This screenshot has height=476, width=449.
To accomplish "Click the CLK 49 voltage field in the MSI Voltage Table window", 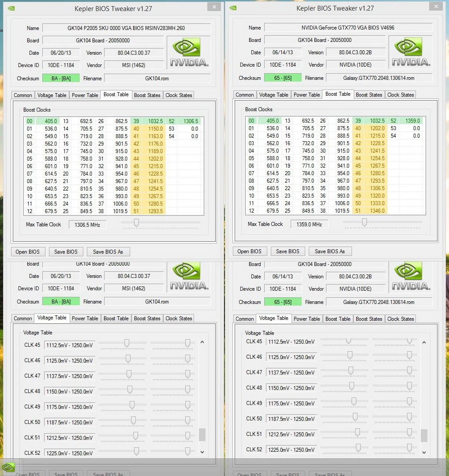I will (x=70, y=407).
